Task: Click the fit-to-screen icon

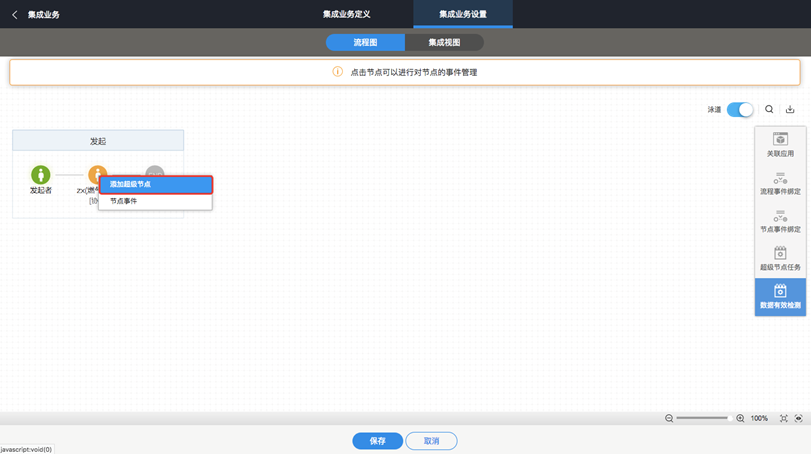Action: pos(784,418)
